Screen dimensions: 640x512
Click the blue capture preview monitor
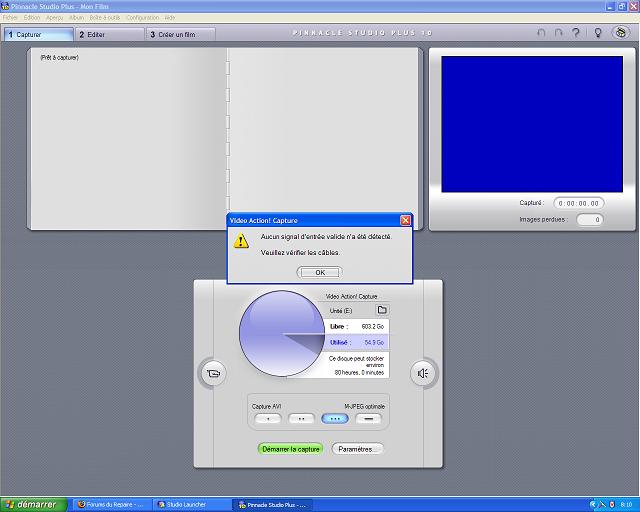point(532,124)
